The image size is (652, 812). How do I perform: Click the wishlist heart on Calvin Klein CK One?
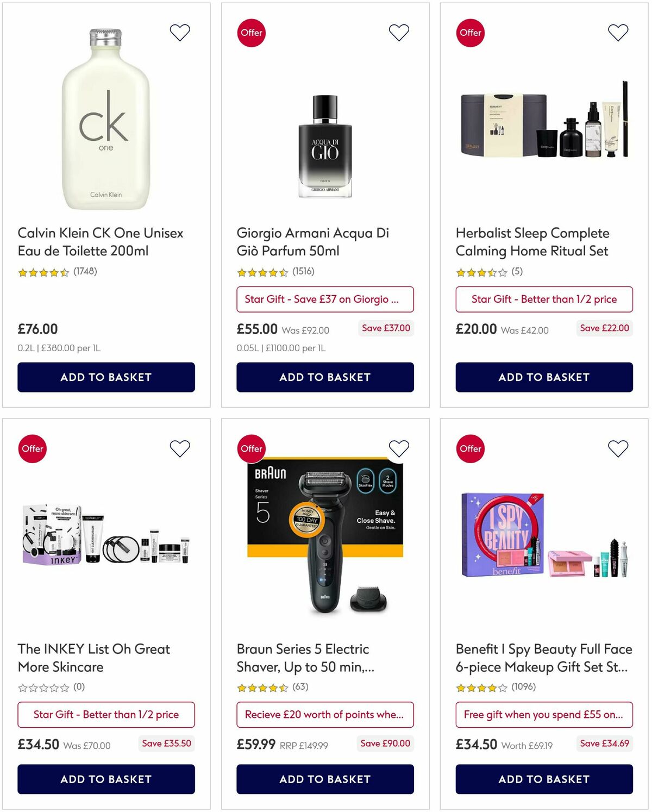[x=179, y=33]
